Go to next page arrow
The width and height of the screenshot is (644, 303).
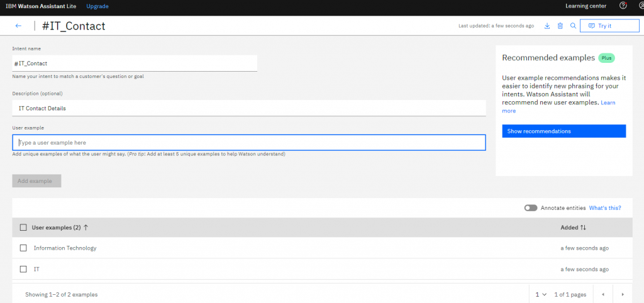[x=623, y=294]
